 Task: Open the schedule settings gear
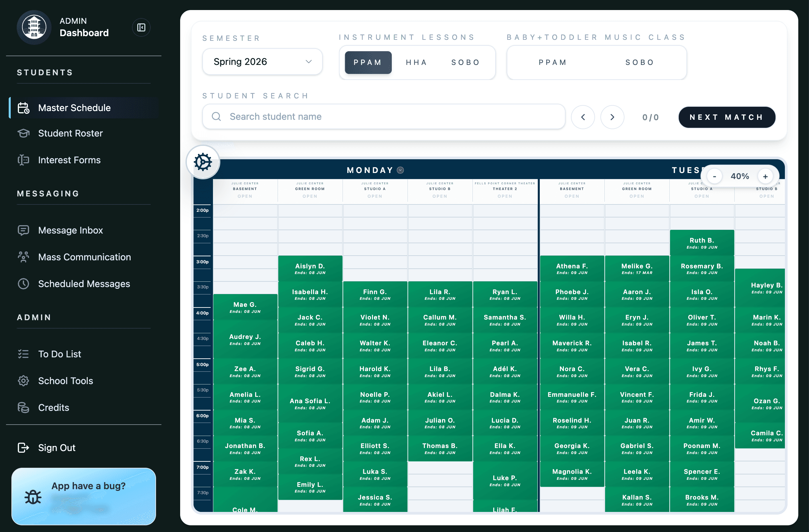coord(203,162)
